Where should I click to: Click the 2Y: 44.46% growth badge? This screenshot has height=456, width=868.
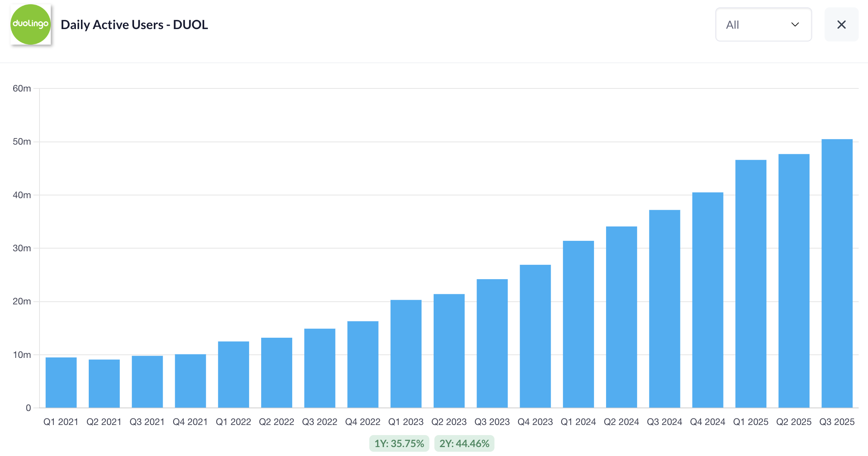(x=464, y=443)
